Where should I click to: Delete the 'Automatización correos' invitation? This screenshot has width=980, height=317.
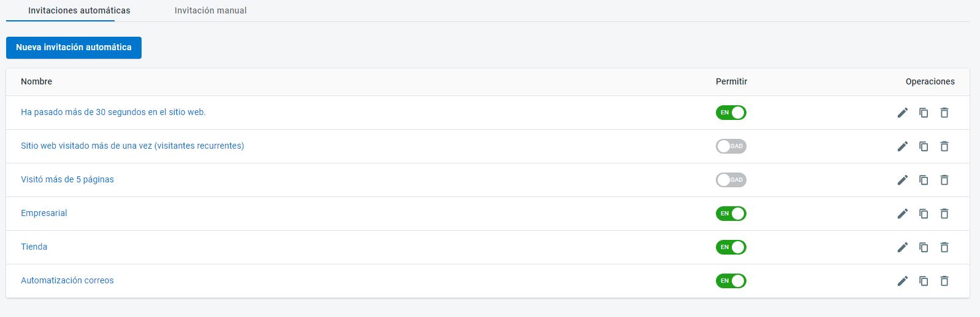pos(944,281)
